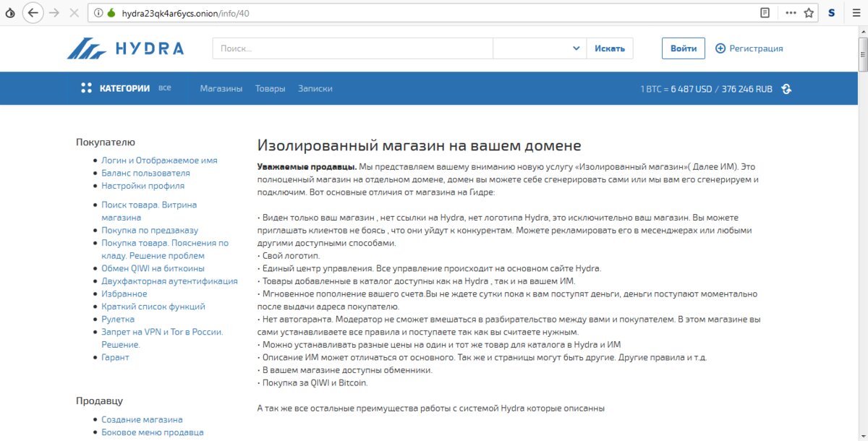Click the Войти login button
Image resolution: width=868 pixels, height=441 pixels.
(x=684, y=48)
